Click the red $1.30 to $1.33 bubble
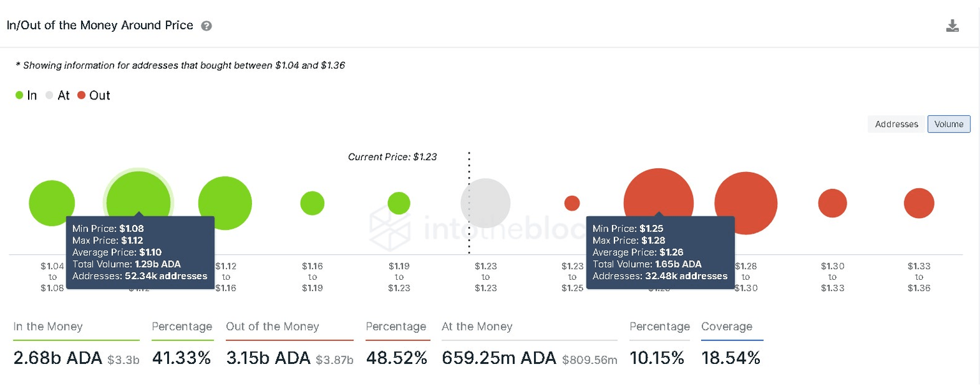 [833, 203]
